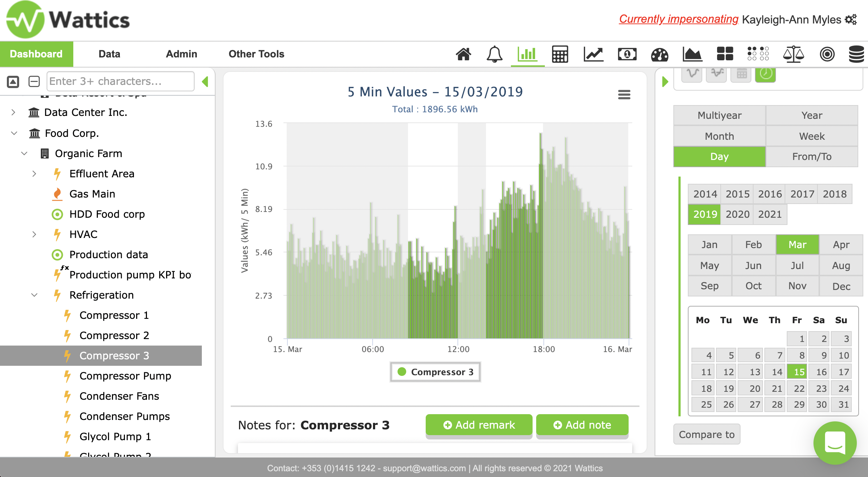The width and height of the screenshot is (868, 477).
Task: Open the Data menu tab
Action: click(x=109, y=54)
